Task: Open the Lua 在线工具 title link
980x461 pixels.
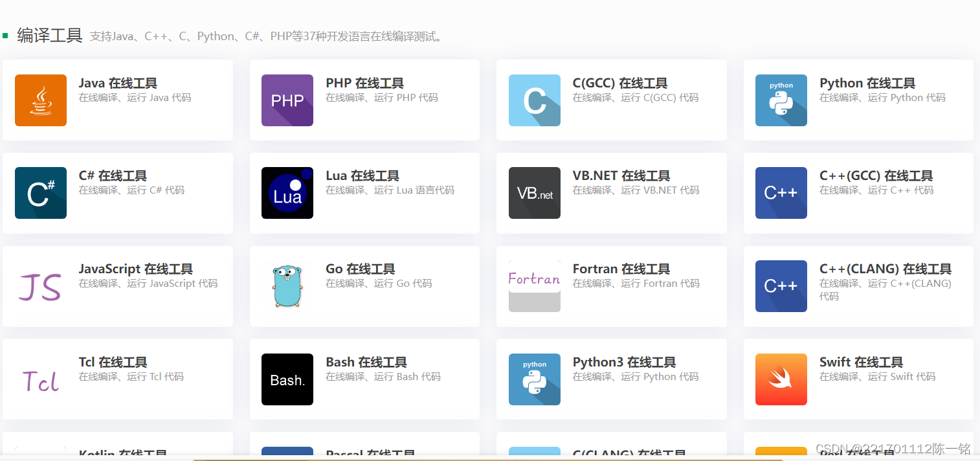Action: (362, 175)
